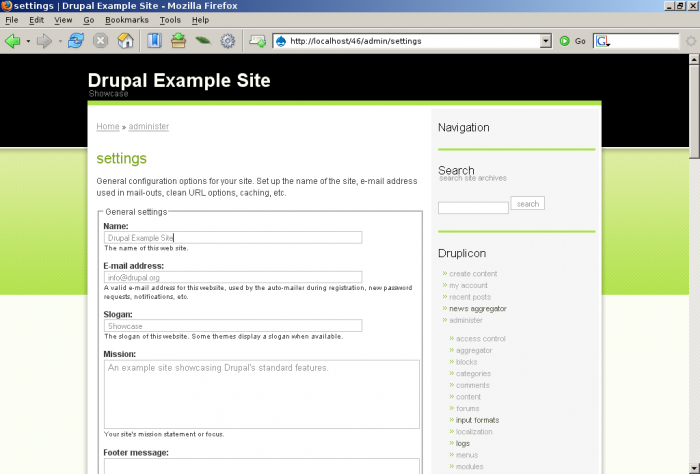700x474 pixels.
Task: Go to the Home page icon
Action: pyautogui.click(x=125, y=41)
